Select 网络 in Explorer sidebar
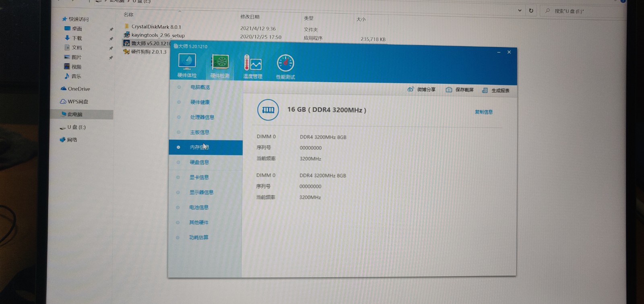 (x=68, y=140)
